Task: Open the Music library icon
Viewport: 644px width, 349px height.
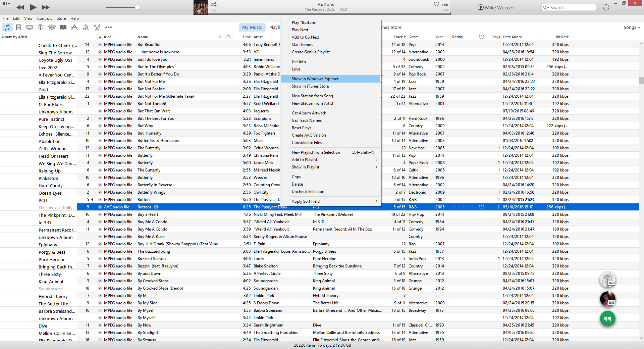Action: coord(7,27)
